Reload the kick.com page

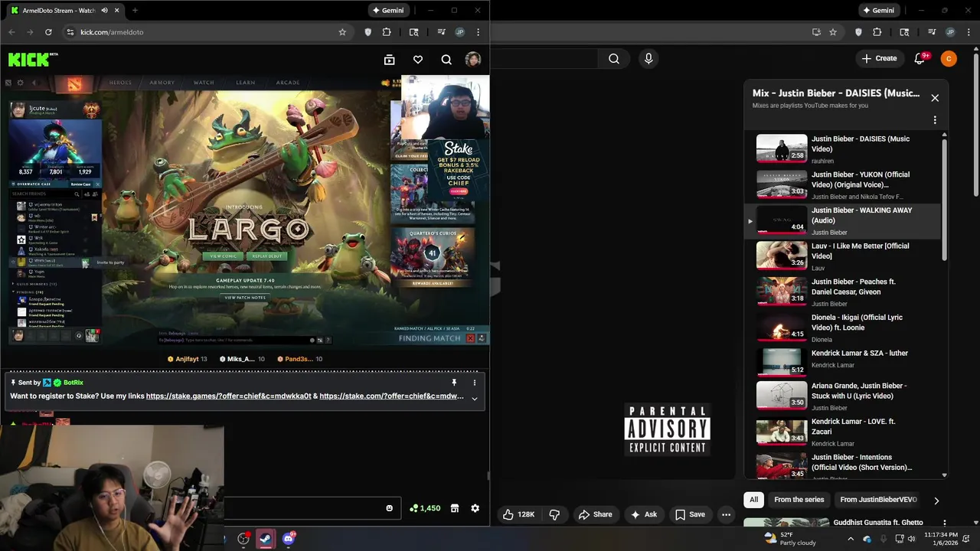pyautogui.click(x=48, y=32)
